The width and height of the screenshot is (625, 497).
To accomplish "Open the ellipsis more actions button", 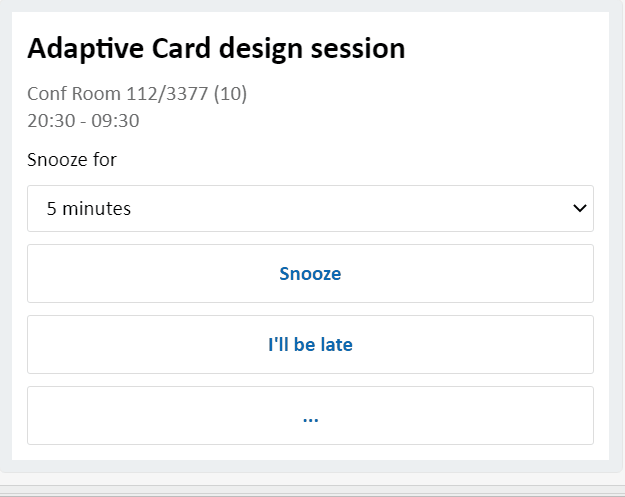I will click(310, 416).
